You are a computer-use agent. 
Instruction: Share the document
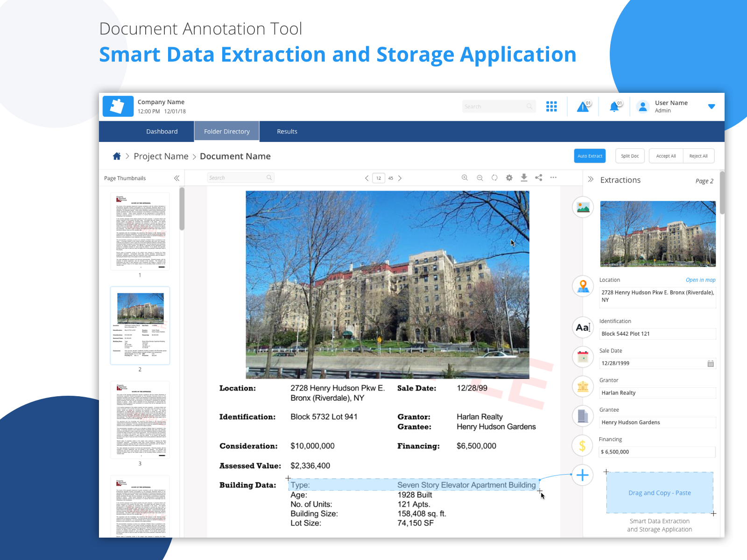(x=539, y=177)
